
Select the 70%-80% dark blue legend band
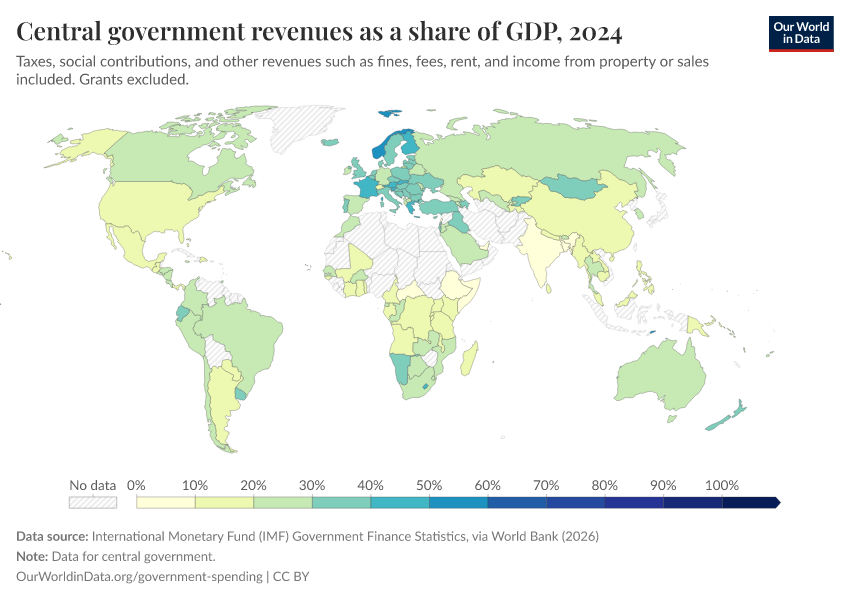(575, 502)
